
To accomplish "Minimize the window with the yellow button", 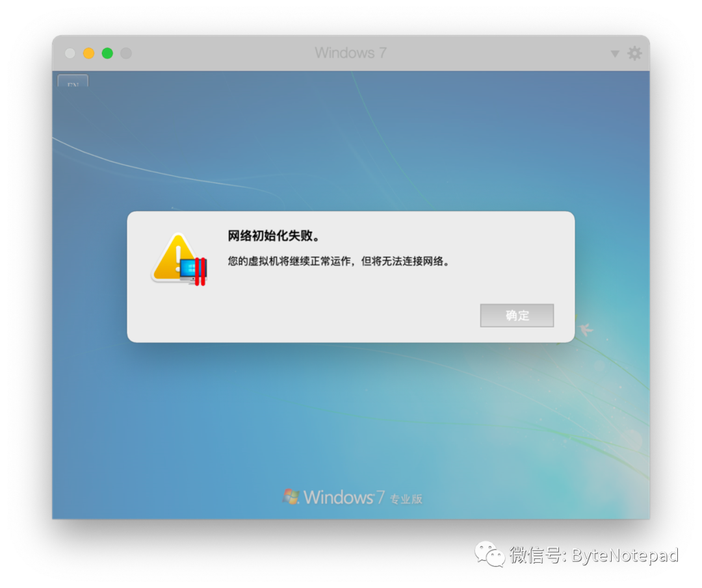I will point(88,53).
